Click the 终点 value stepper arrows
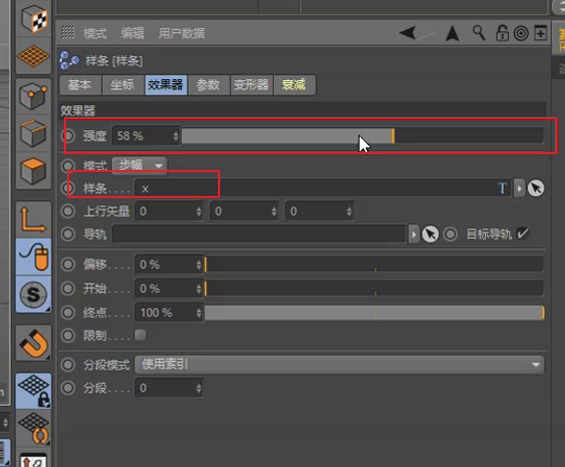This screenshot has width=565, height=467. pyautogui.click(x=199, y=313)
